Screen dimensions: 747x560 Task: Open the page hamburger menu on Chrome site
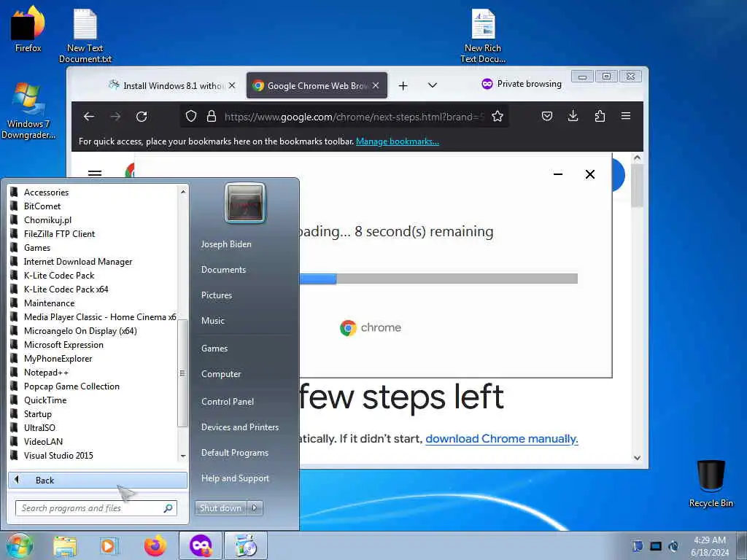click(95, 173)
